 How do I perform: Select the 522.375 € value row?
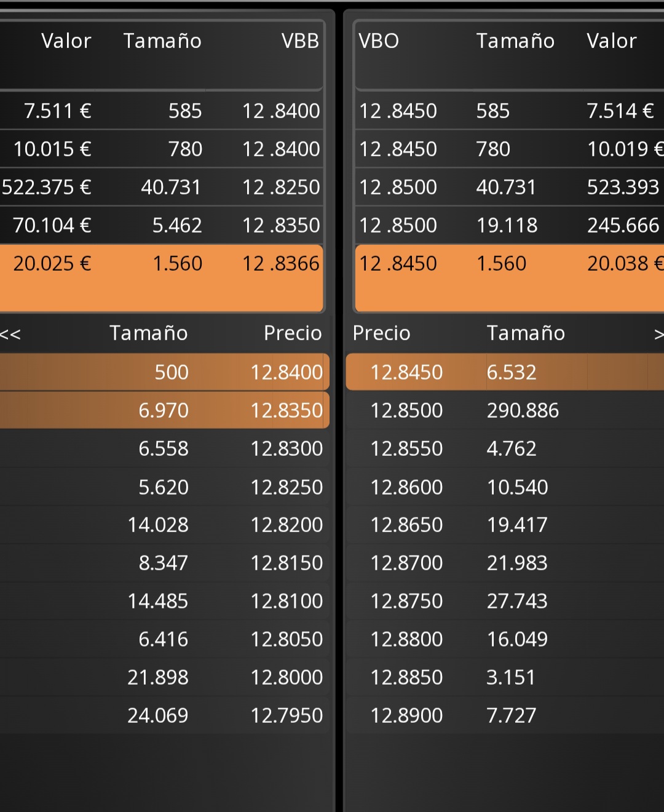[x=161, y=187]
